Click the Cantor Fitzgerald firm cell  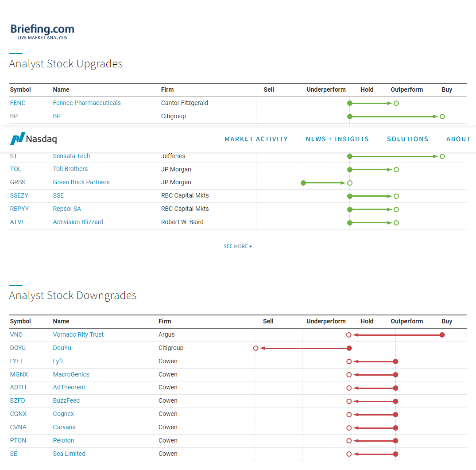(x=185, y=103)
